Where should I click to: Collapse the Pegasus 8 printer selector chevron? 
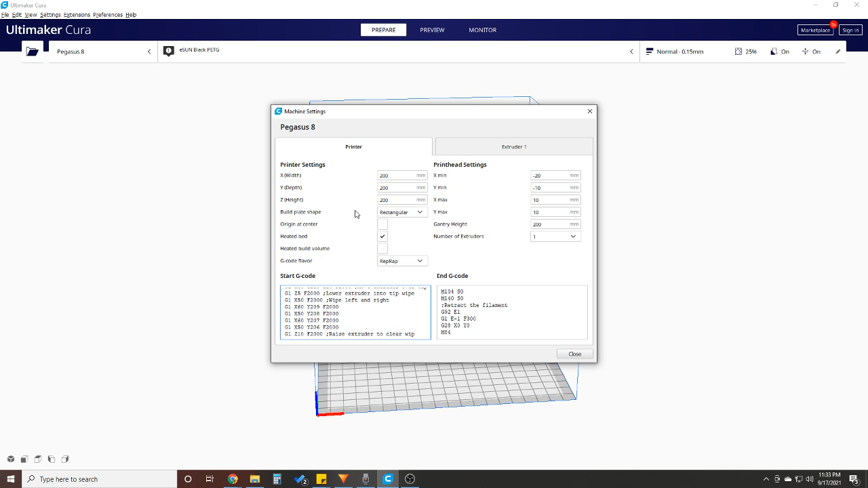pos(149,52)
